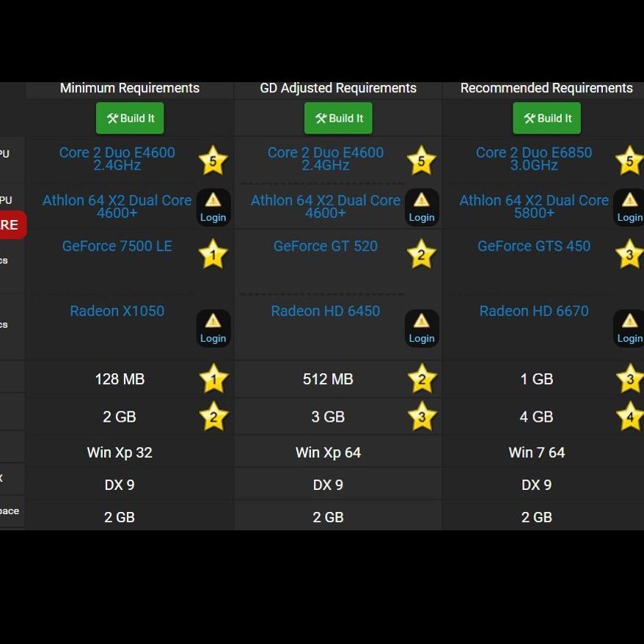Screen dimensions: 644x644
Task: Open the Radeon HD 6450 link
Action: [326, 310]
